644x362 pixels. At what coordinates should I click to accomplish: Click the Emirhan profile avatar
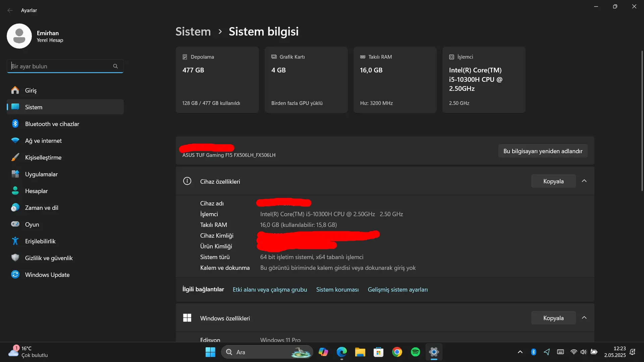click(x=19, y=36)
